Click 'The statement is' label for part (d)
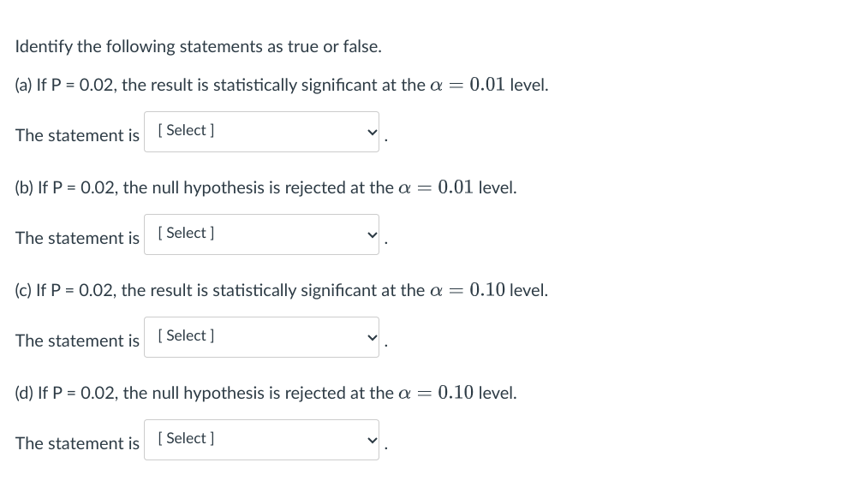 pyautogui.click(x=77, y=443)
